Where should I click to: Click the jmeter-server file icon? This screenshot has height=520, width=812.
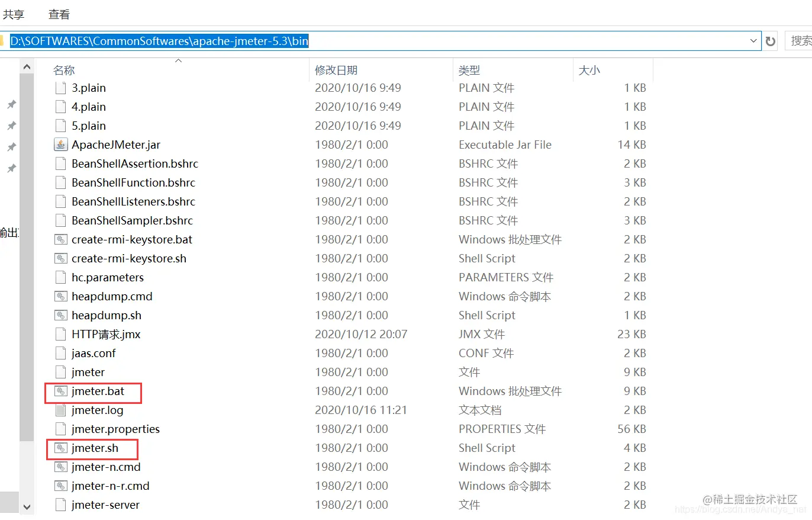[60, 505]
